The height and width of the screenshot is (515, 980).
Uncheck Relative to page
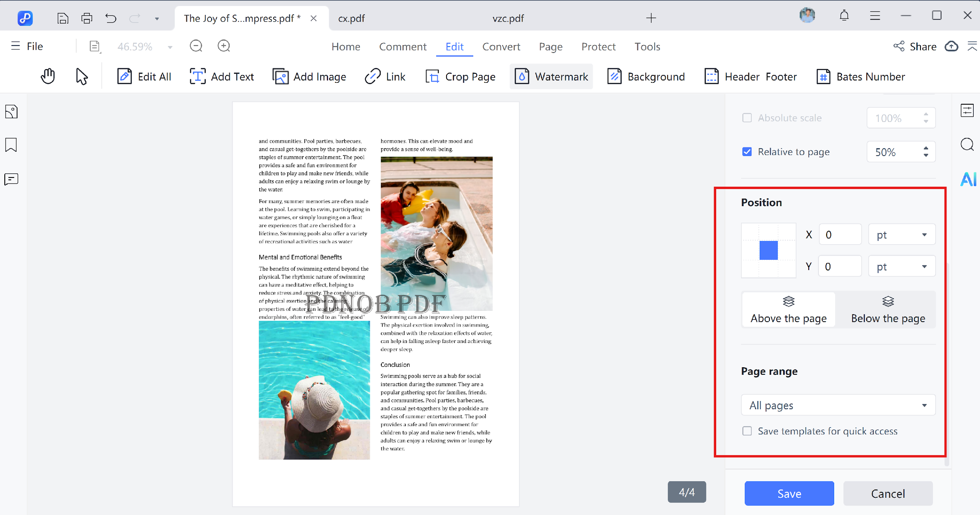747,152
